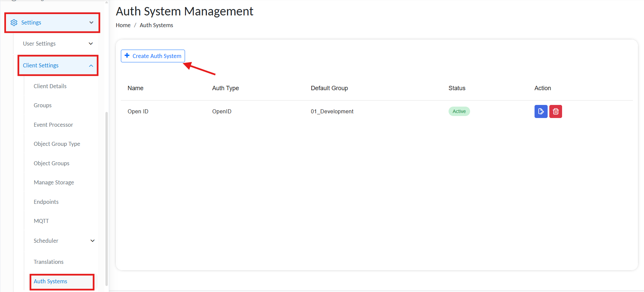Screen dimensions: 644x292
Task: Collapse the Settings menu chevron
Action: point(91,22)
